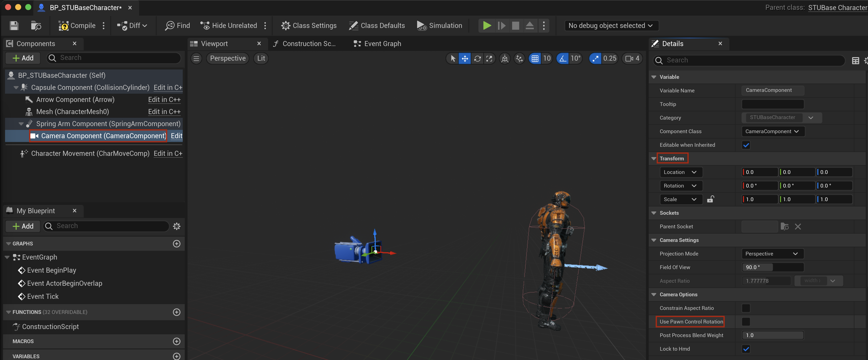Screen dimensions: 868x360
Task: Switch to the Viewport tab
Action: pyautogui.click(x=214, y=44)
